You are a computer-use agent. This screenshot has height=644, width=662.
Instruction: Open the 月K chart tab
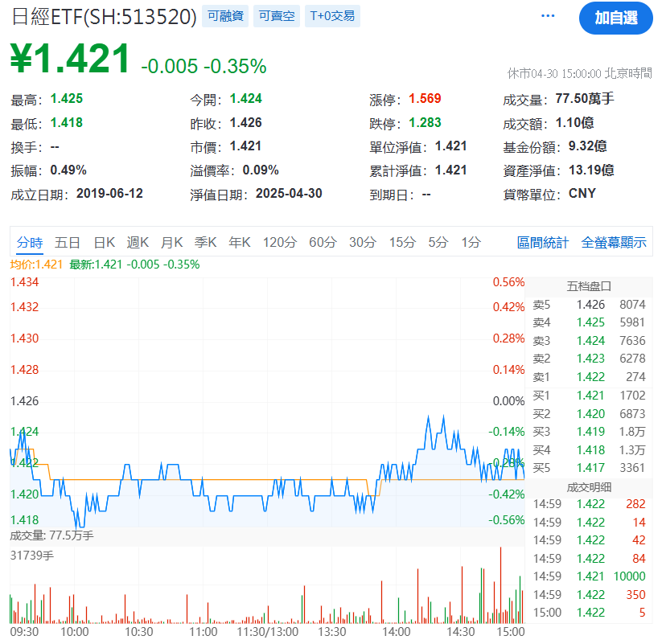172,243
